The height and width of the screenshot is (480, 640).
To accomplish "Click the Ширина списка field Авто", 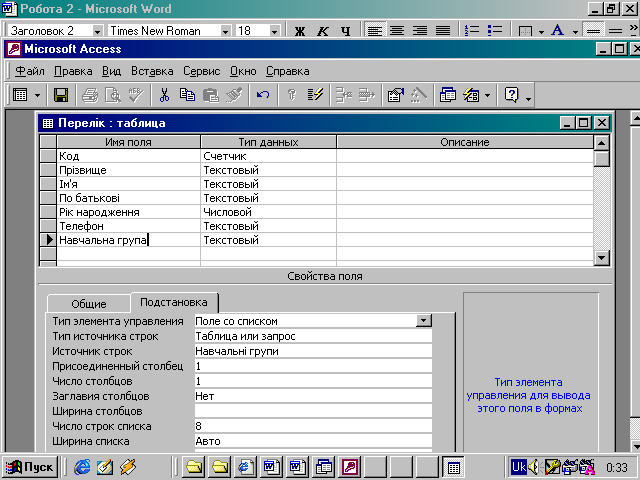I will coord(313,441).
